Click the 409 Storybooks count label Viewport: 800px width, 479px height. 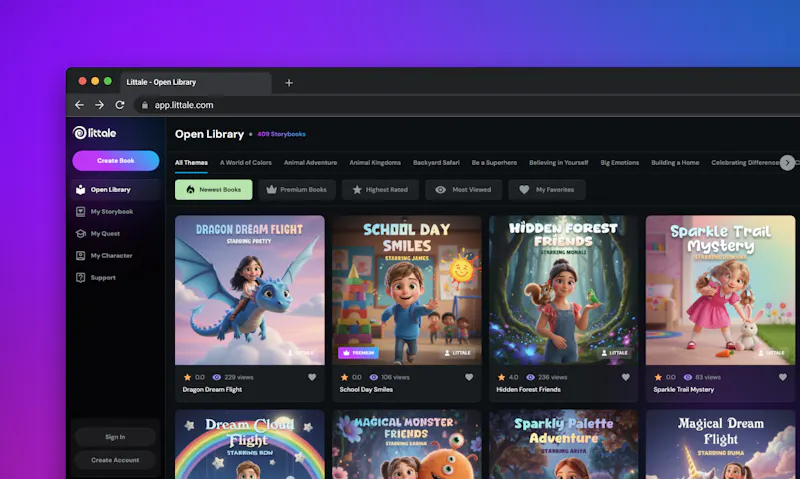coord(282,134)
